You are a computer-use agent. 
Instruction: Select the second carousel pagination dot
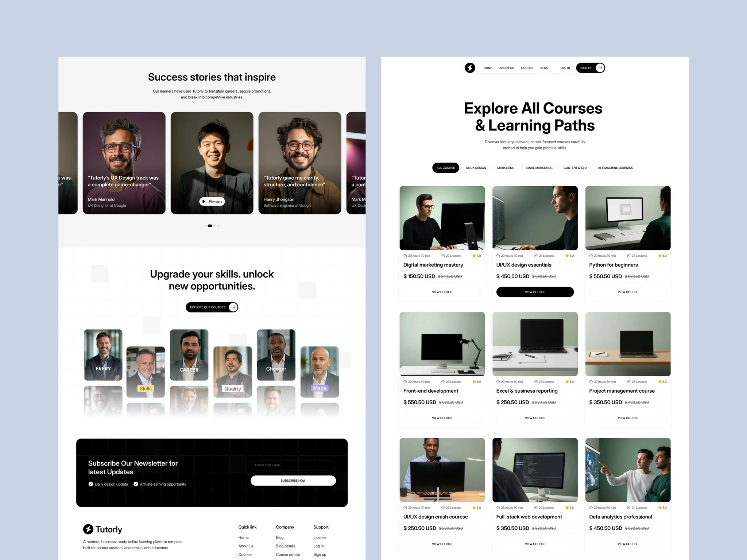pyautogui.click(x=214, y=226)
